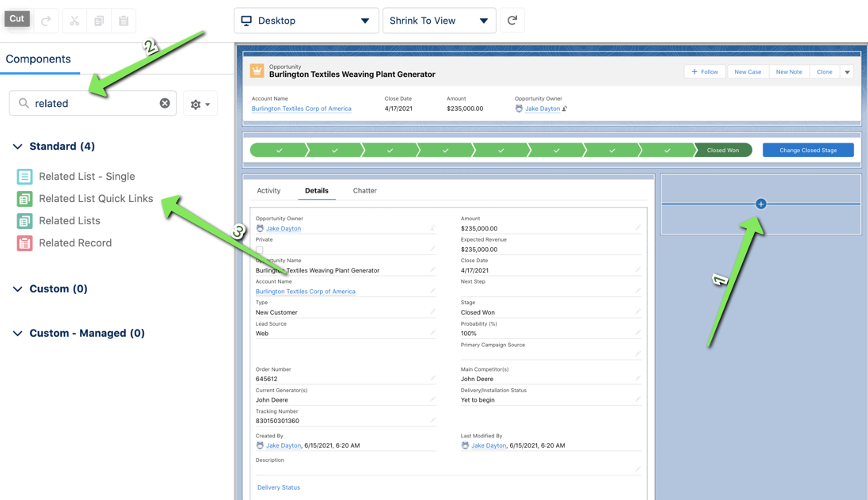The image size is (868, 500).
Task: Collapse the Custom - Managed (0) section
Action: click(x=17, y=334)
